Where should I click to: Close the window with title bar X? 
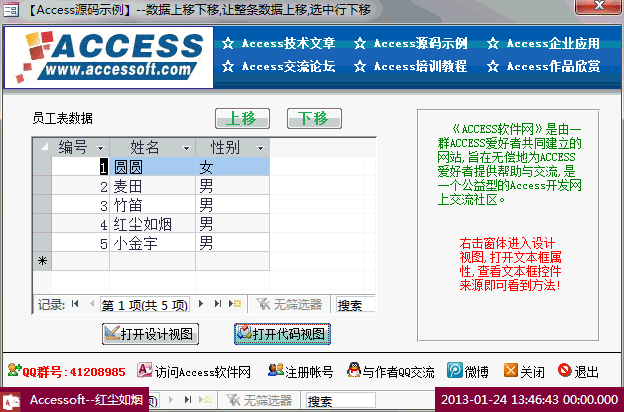coord(599,6)
